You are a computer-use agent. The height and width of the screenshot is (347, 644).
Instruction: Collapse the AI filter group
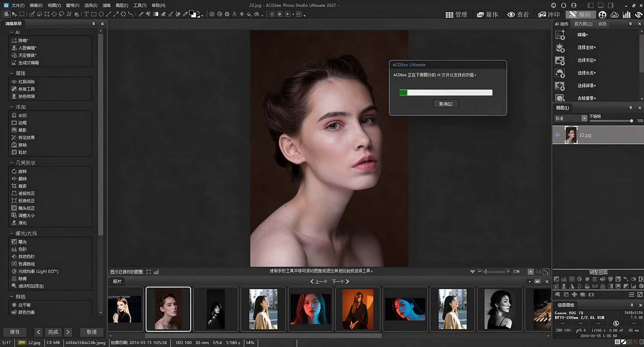click(11, 32)
